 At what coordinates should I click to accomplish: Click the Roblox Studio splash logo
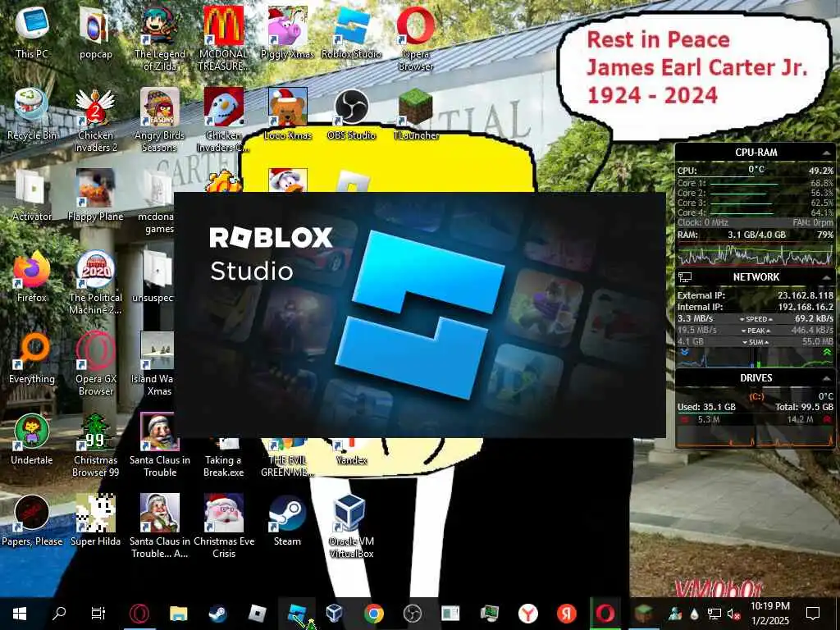(x=419, y=315)
